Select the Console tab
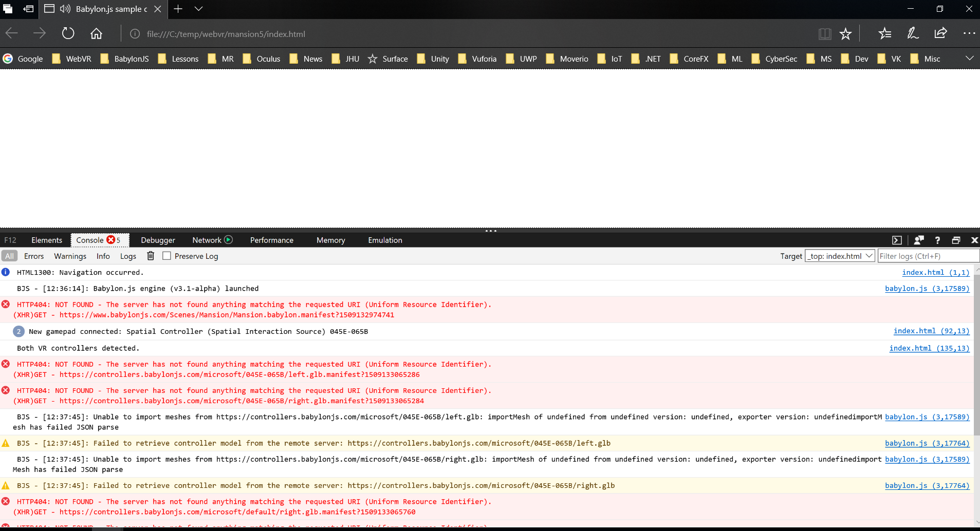This screenshot has width=980, height=531. (99, 240)
